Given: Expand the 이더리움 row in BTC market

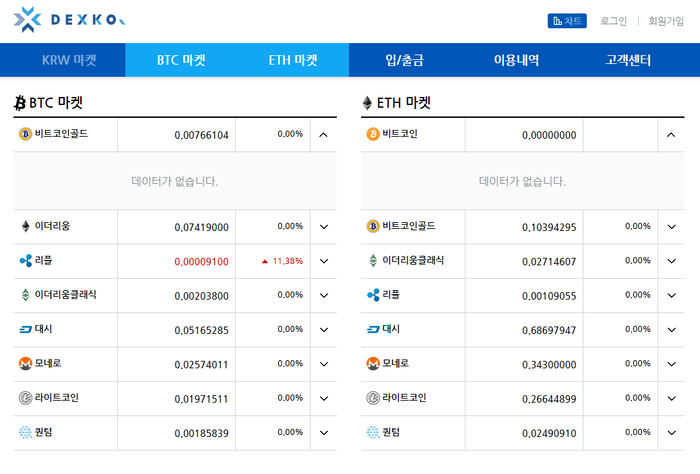Looking at the screenshot, I should tap(324, 227).
